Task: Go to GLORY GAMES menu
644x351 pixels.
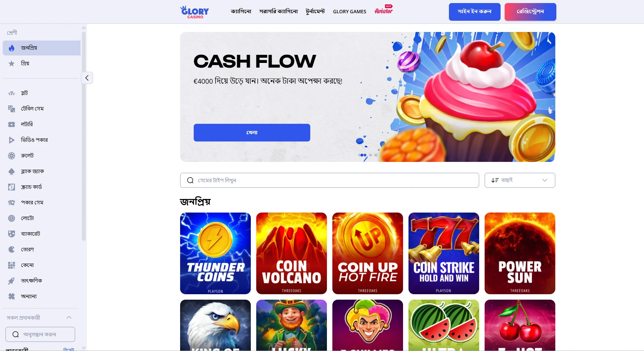Action: (x=349, y=12)
